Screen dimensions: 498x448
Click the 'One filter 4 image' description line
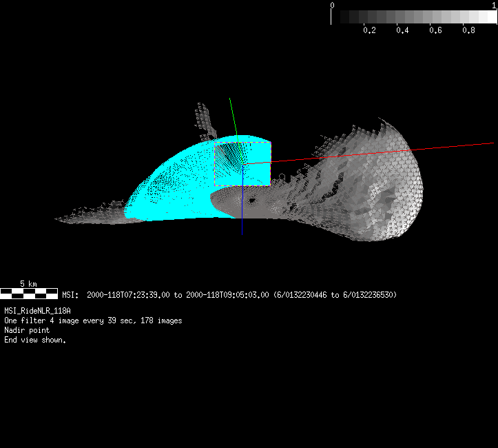pyautogui.click(x=93, y=321)
